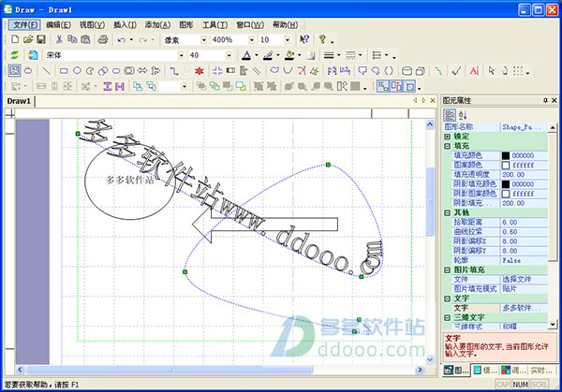
Task: Open the units dropdown showing 像素
Action: [x=203, y=39]
